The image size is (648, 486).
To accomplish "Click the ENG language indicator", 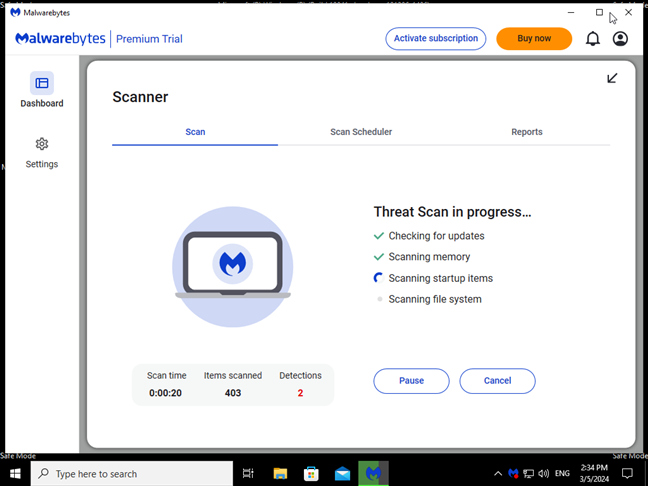I will [x=562, y=474].
